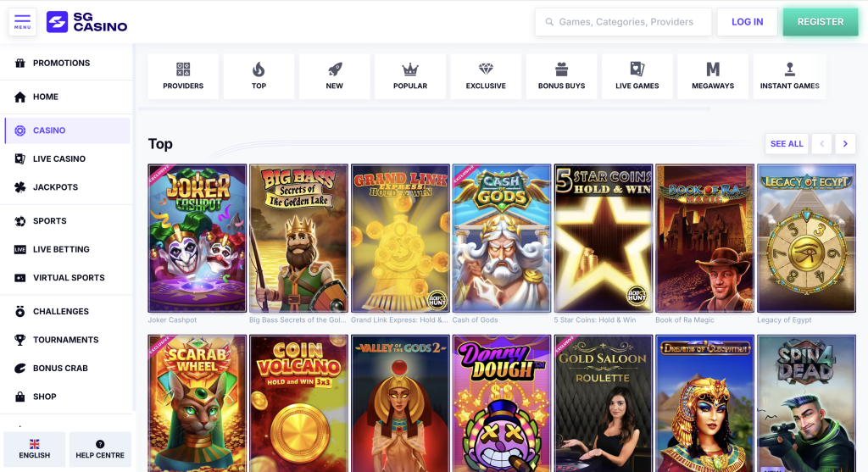The image size is (868, 472).
Task: Open Jackpots from the sidebar
Action: (55, 187)
